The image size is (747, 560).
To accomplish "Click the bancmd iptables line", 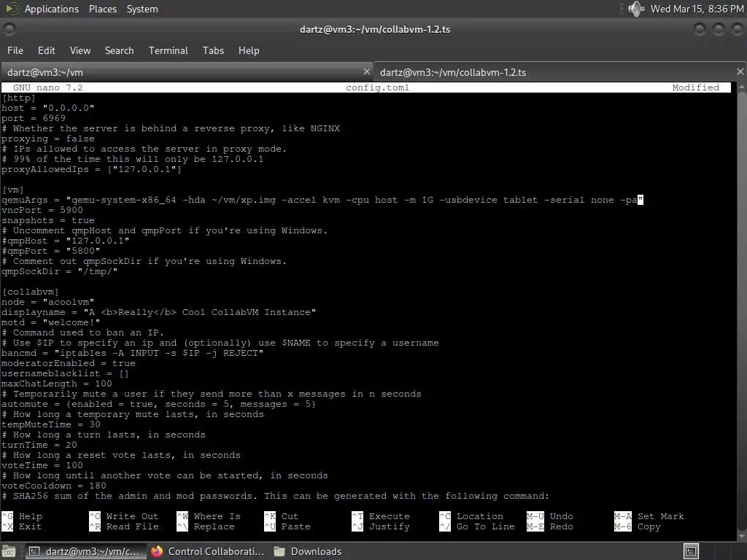I will (133, 353).
